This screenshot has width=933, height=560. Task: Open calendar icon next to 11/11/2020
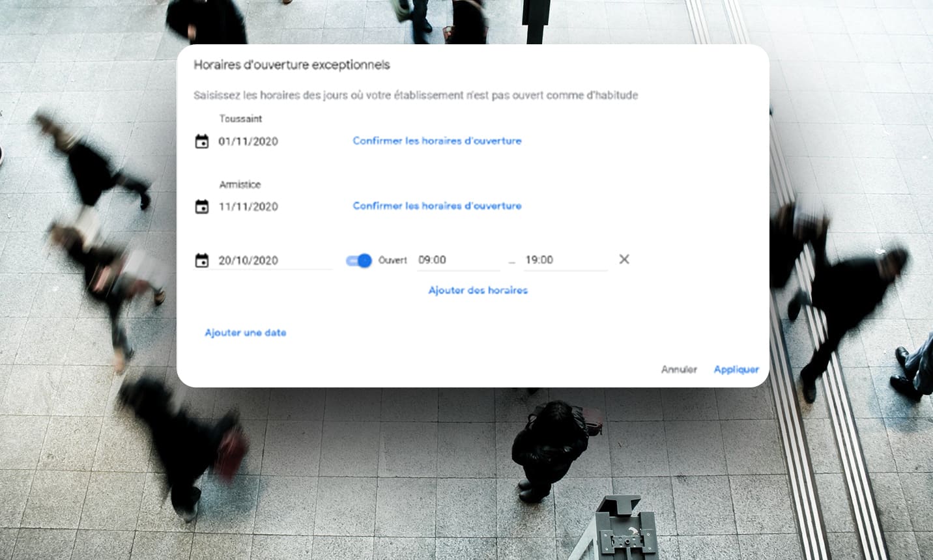click(x=202, y=206)
